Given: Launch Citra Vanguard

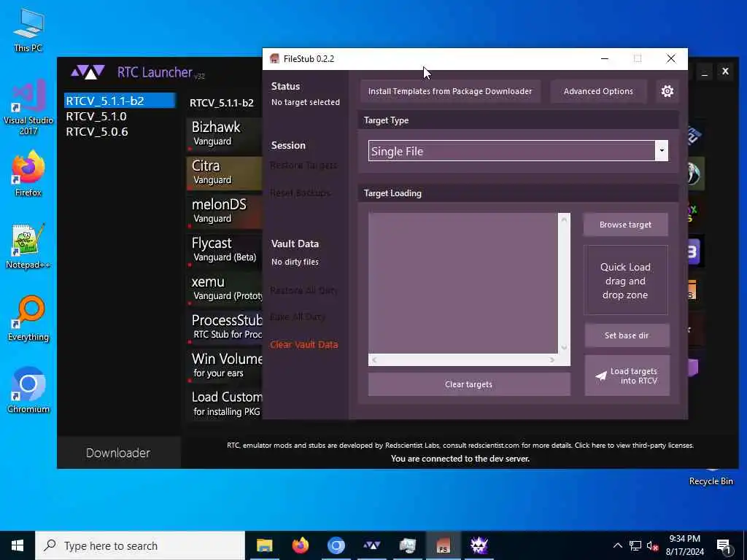Looking at the screenshot, I should (225, 173).
